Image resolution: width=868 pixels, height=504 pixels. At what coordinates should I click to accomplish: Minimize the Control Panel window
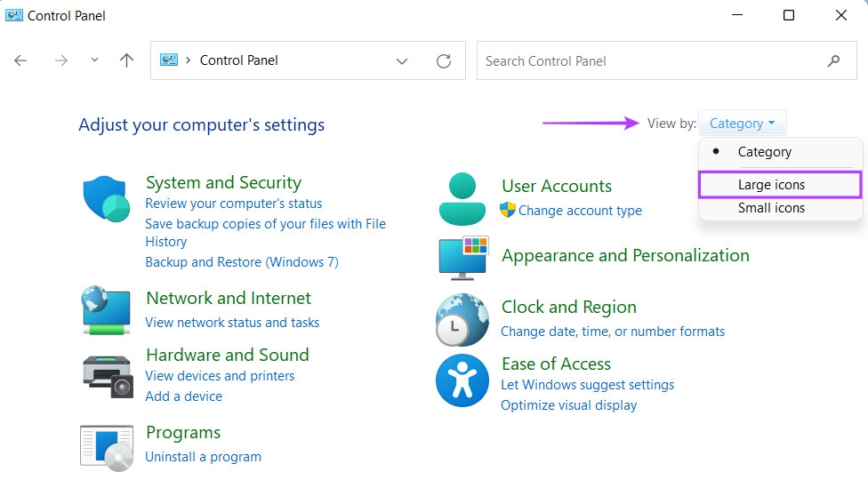pyautogui.click(x=736, y=15)
